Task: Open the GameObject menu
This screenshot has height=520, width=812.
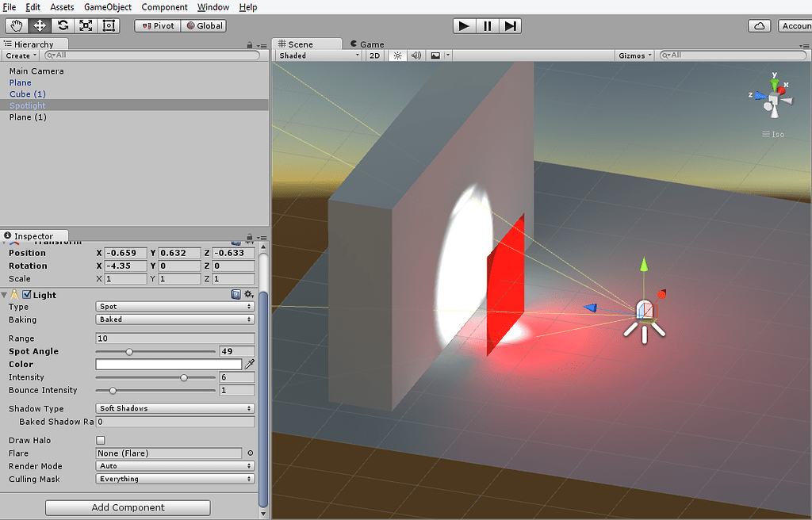Action: [107, 7]
